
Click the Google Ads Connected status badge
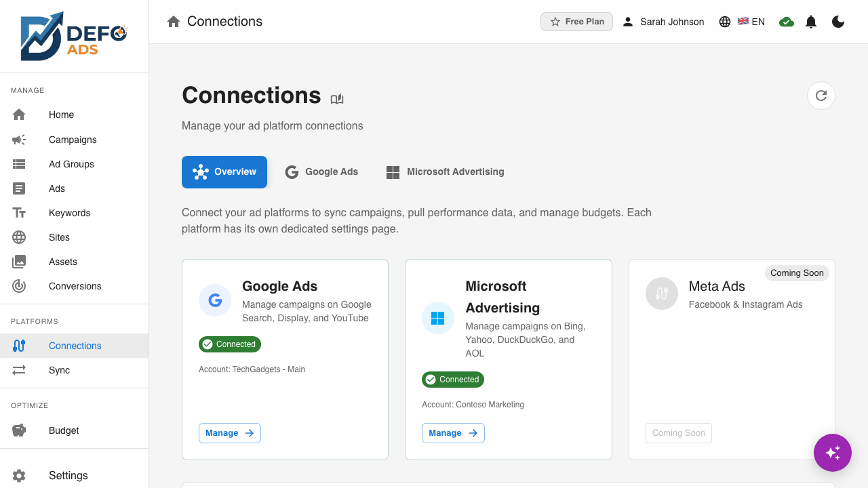[230, 344]
